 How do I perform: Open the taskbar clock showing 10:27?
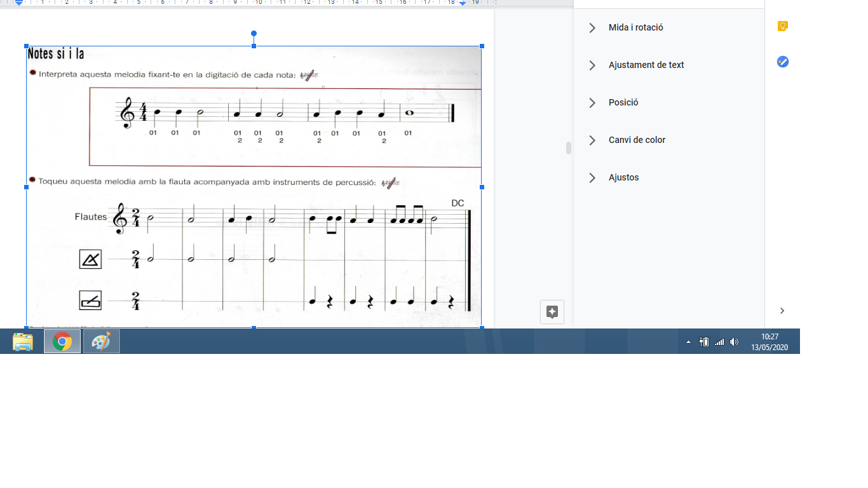click(x=769, y=342)
